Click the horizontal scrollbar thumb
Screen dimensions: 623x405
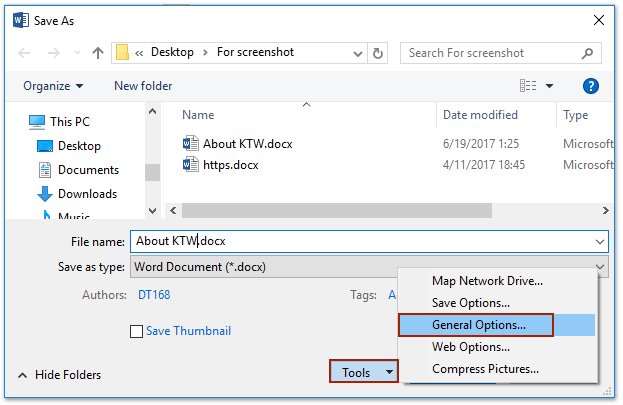pos(337,211)
